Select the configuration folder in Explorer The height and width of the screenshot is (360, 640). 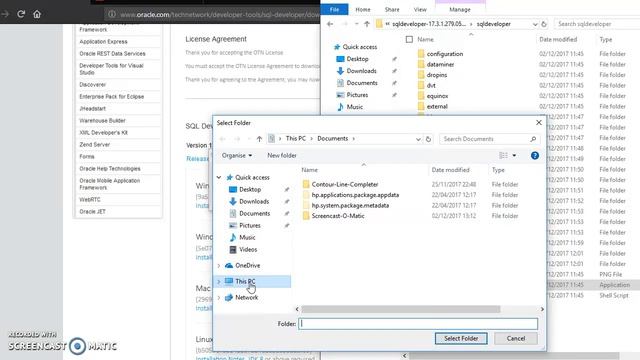point(444,54)
